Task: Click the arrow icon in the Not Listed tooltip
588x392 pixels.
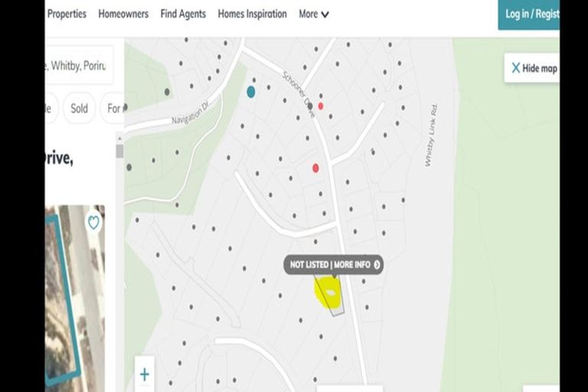Action: point(377,265)
